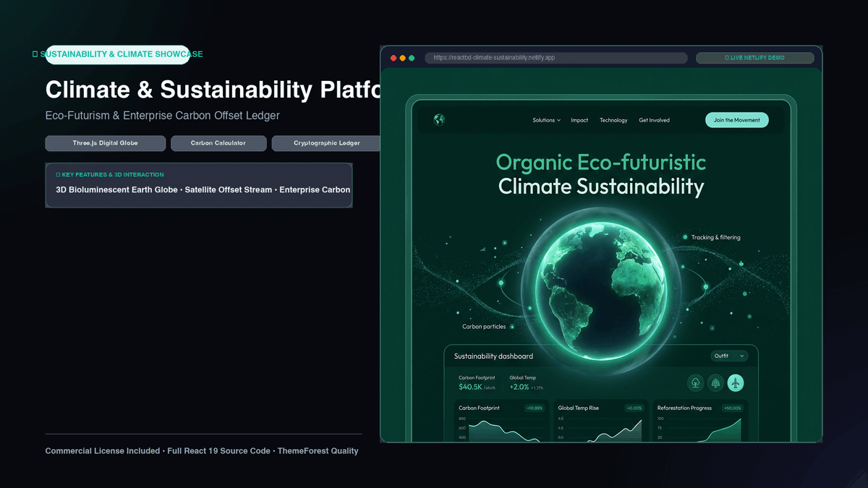The image size is (868, 488).
Task: Click the green maximize dot in the mock browser
Action: pos(412,58)
